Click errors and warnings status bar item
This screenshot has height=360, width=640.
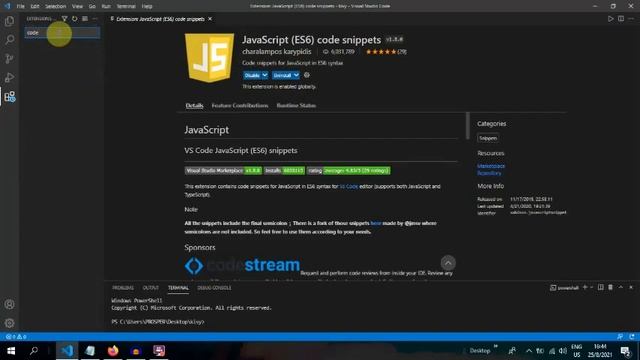pyautogui.click(x=16, y=337)
